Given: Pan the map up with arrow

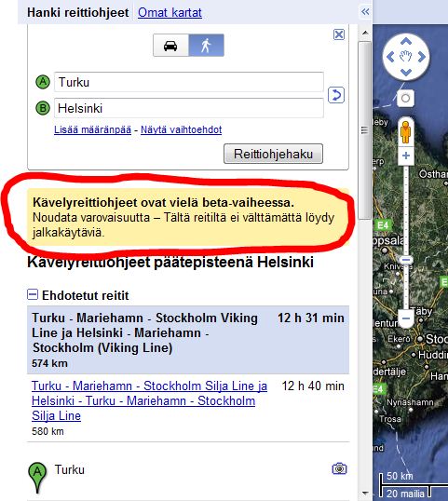Looking at the screenshot, I should 406,41.
